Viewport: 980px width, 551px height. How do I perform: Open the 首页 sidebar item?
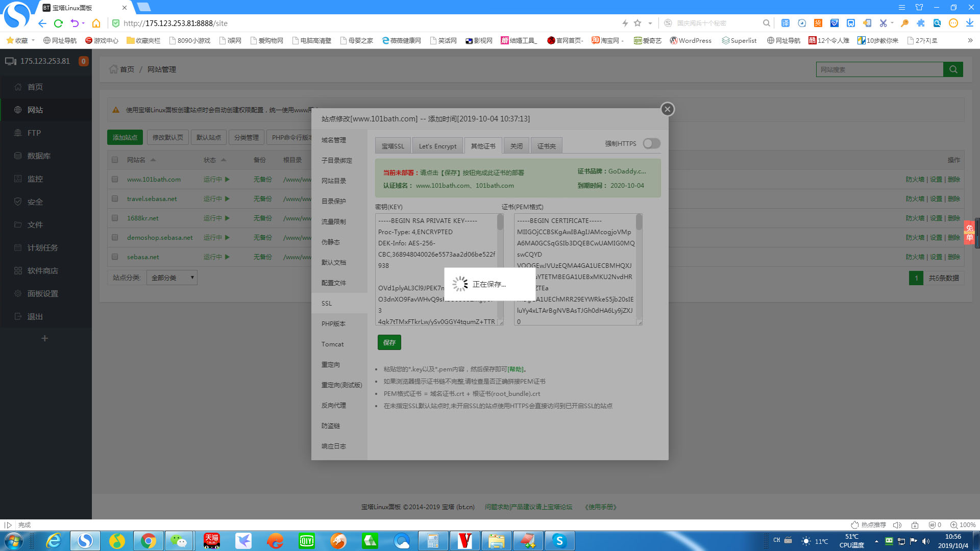pyautogui.click(x=35, y=87)
